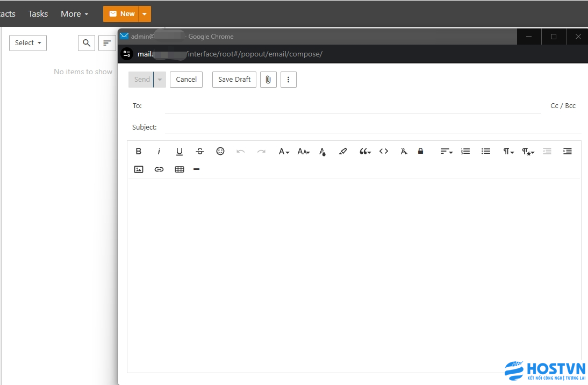Create a bulleted unordered list

(486, 152)
